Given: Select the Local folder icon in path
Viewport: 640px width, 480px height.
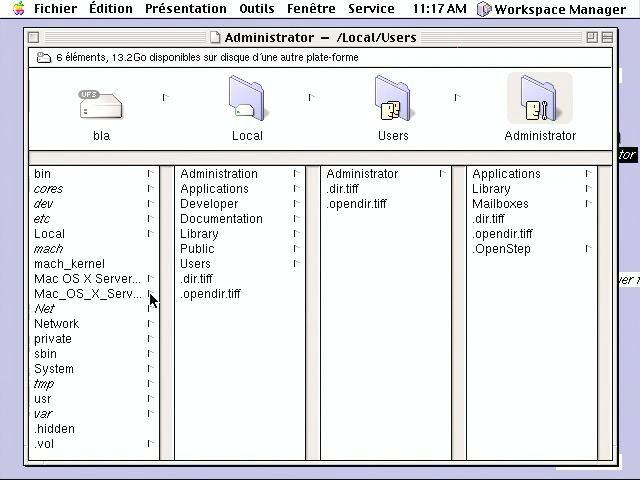Looking at the screenshot, I should (x=247, y=98).
